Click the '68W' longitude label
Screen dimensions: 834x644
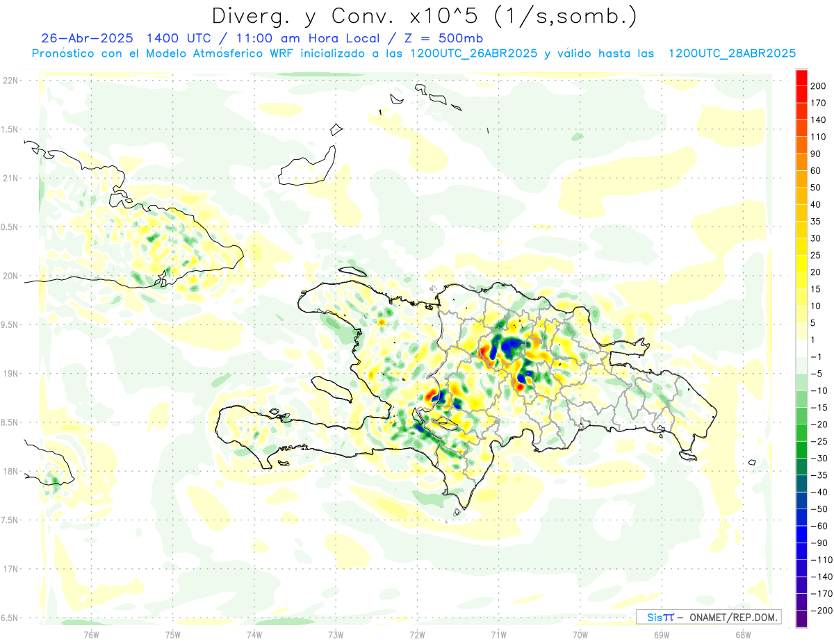tap(743, 634)
